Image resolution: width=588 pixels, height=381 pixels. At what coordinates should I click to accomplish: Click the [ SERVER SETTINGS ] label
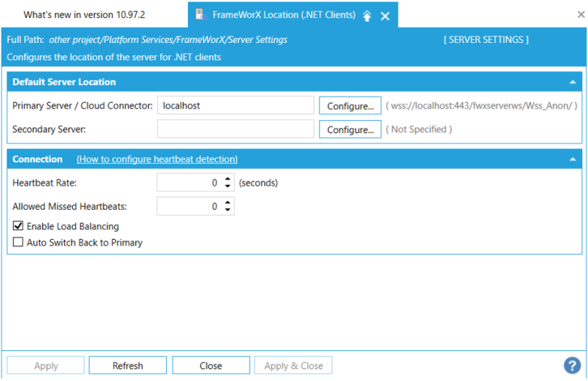[x=486, y=40]
